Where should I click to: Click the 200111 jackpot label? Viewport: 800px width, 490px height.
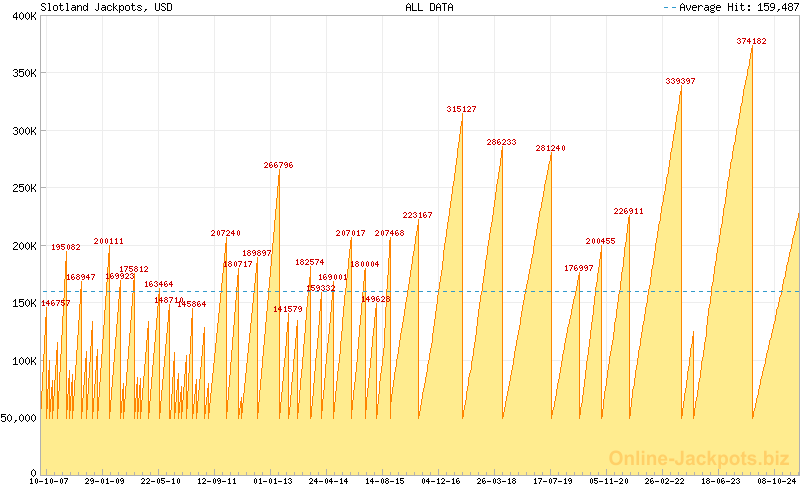pyautogui.click(x=109, y=241)
